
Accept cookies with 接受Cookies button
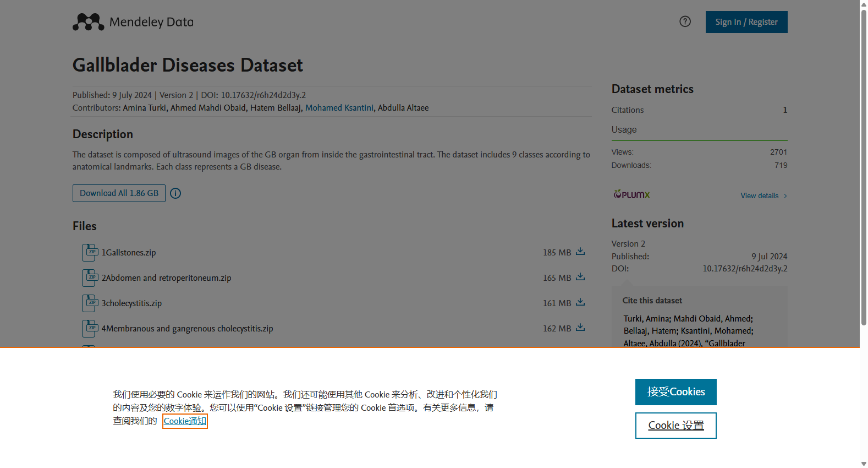point(676,392)
